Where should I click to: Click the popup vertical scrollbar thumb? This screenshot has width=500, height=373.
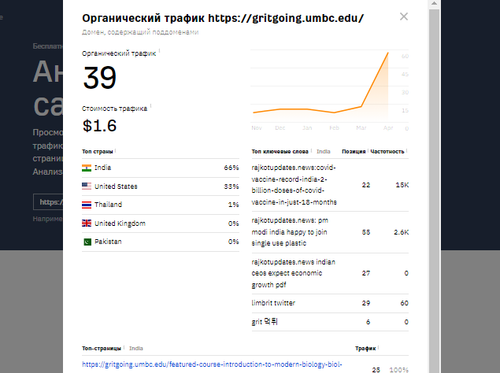434,190
